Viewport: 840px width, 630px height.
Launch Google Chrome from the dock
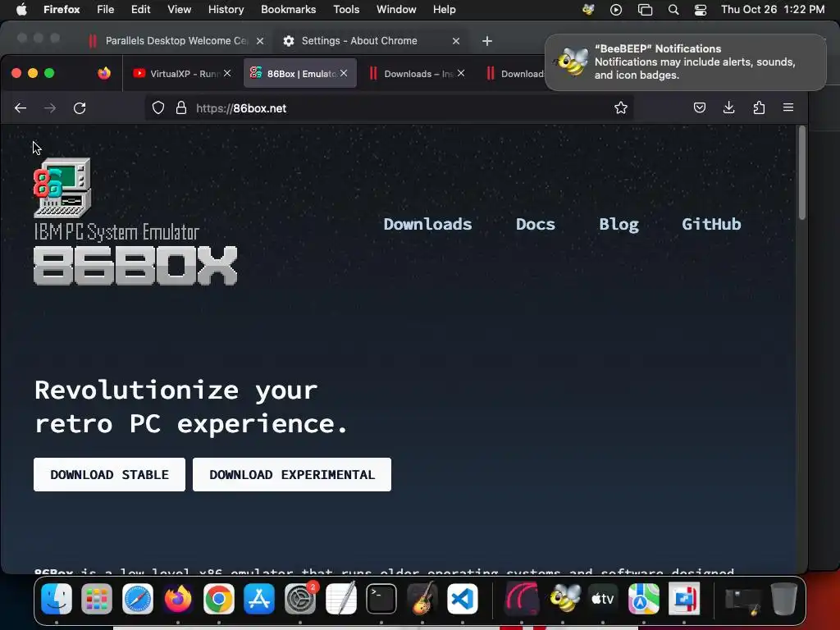pos(218,598)
